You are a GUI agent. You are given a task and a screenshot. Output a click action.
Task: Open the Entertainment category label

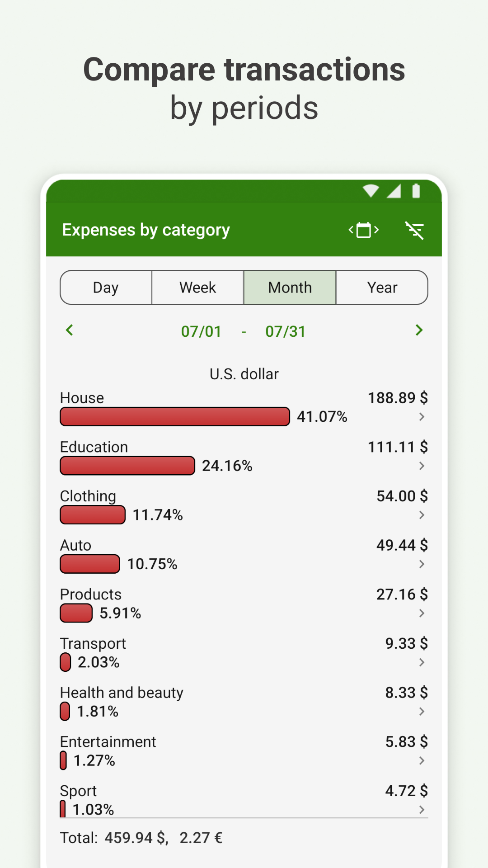[108, 742]
